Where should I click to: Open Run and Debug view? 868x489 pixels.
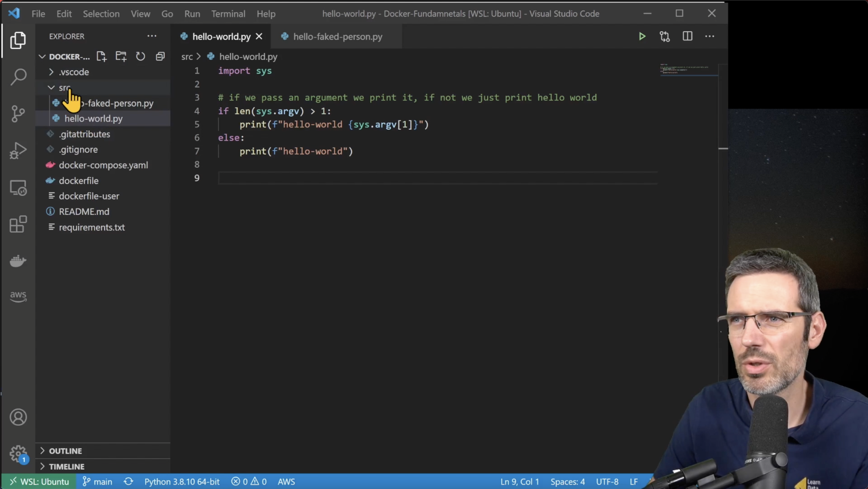point(18,150)
